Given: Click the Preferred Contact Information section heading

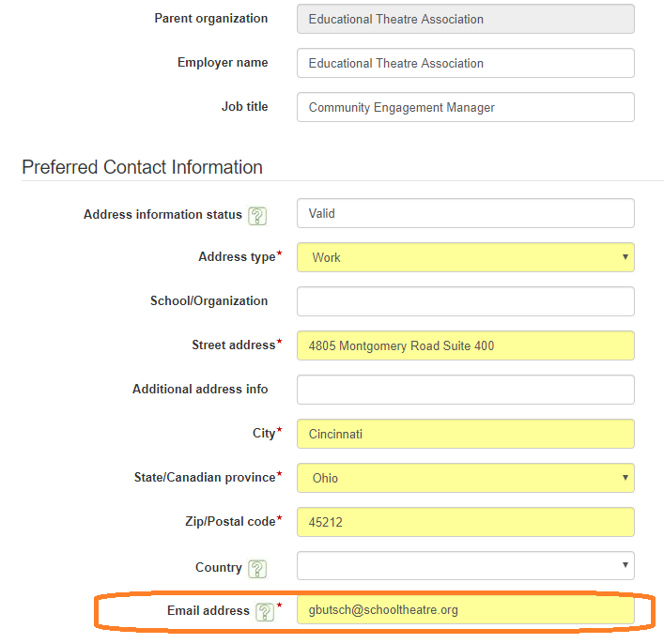Looking at the screenshot, I should (x=142, y=167).
